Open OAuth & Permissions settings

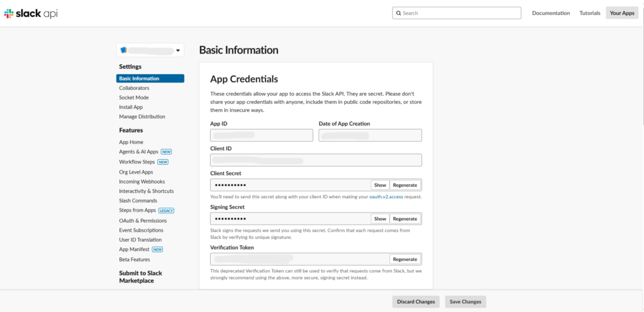pyautogui.click(x=143, y=221)
